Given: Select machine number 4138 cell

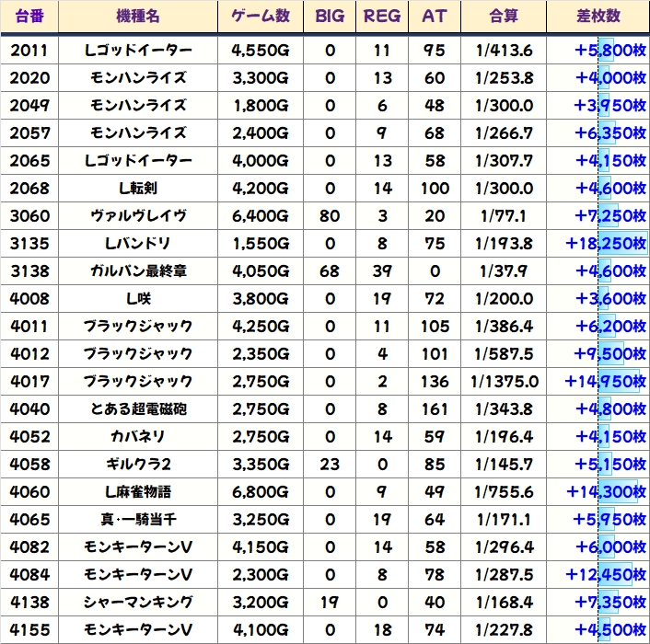Looking at the screenshot, I should coord(29,603).
